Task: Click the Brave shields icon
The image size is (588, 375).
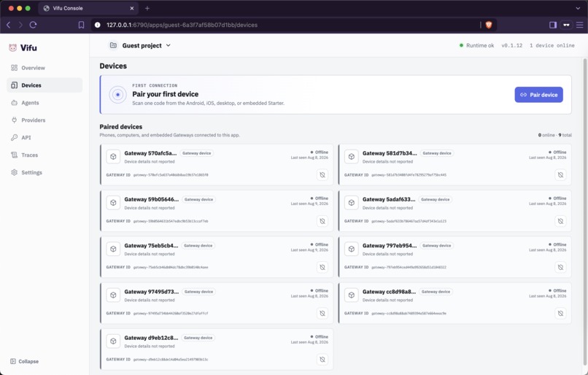Action: (x=489, y=25)
